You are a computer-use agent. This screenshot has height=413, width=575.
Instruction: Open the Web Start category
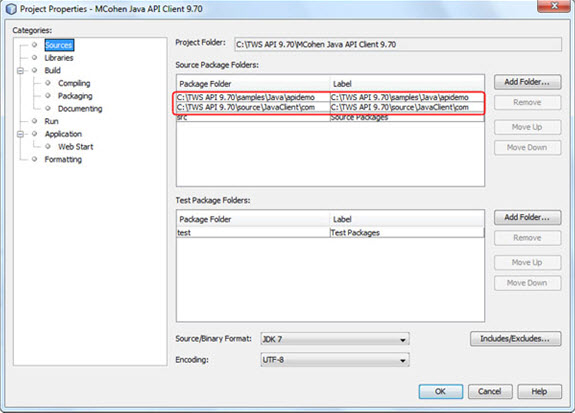(76, 147)
